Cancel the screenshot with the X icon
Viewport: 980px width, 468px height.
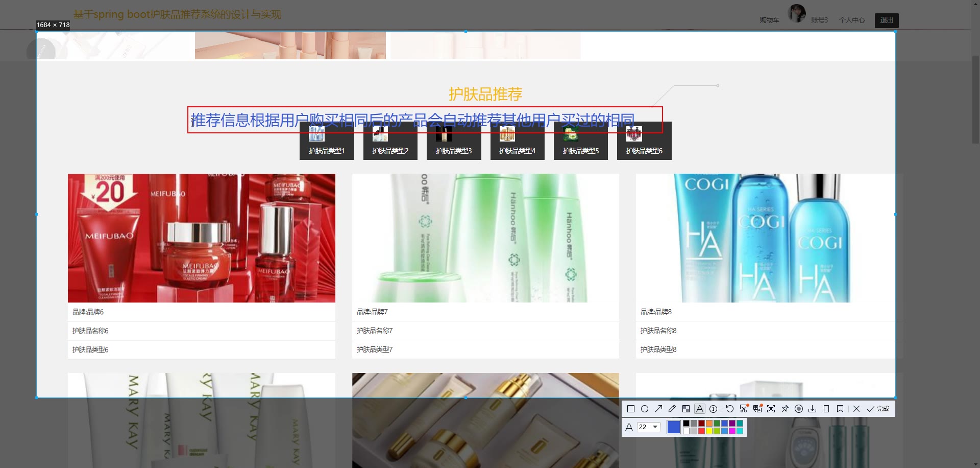coord(856,409)
